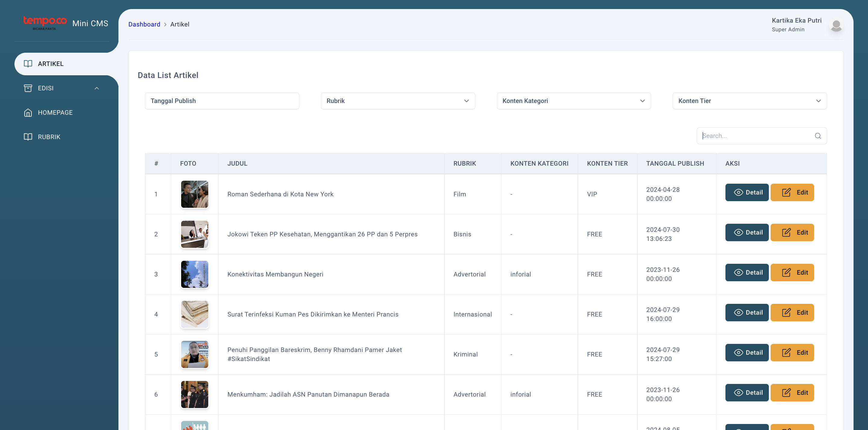Click the KONTEN TIER column header
Viewport: 868px width, 430px height.
tap(607, 163)
